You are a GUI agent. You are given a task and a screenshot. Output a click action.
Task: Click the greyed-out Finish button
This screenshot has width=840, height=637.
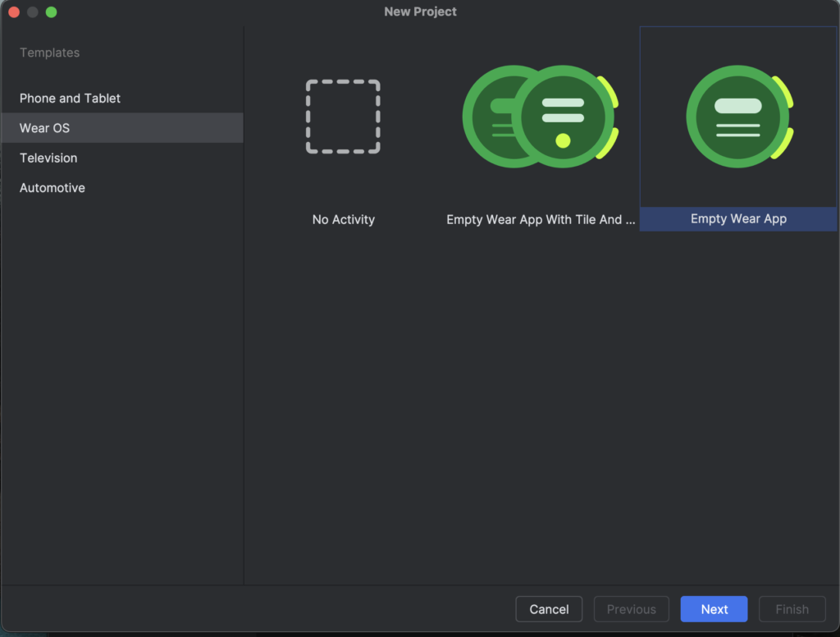[792, 609]
